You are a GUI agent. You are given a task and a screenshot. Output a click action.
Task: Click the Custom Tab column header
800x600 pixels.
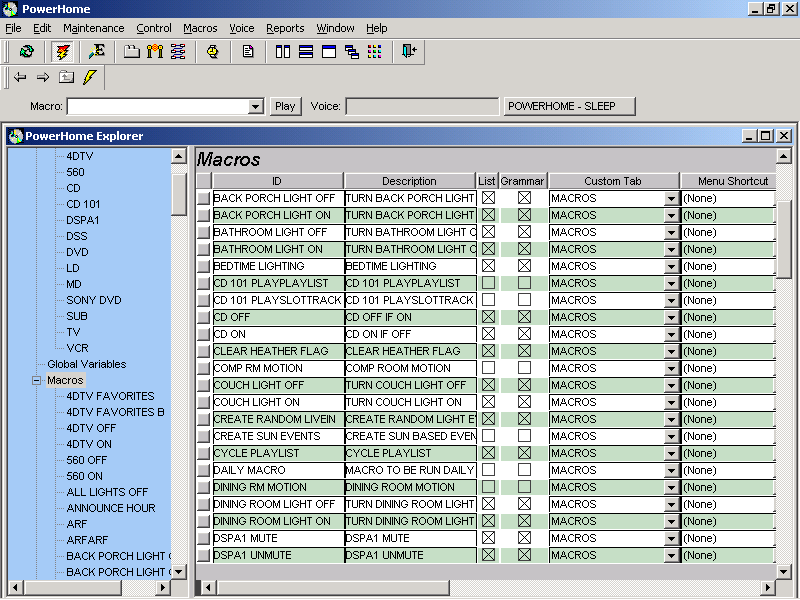tap(613, 181)
